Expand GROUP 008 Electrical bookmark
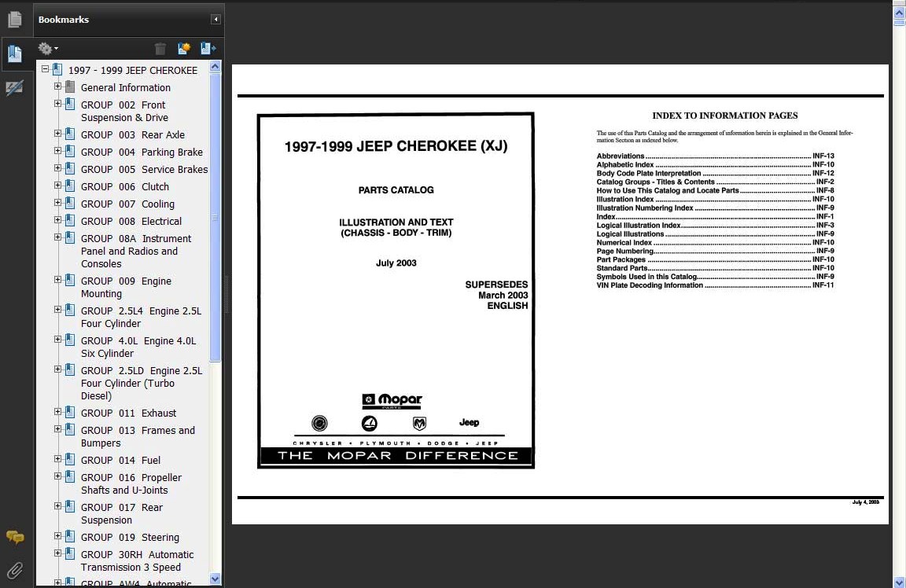Image resolution: width=906 pixels, height=588 pixels. pos(57,221)
